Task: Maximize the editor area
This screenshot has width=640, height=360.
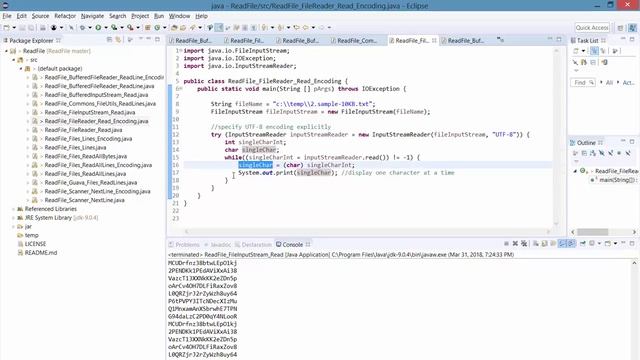Action: coord(559,39)
